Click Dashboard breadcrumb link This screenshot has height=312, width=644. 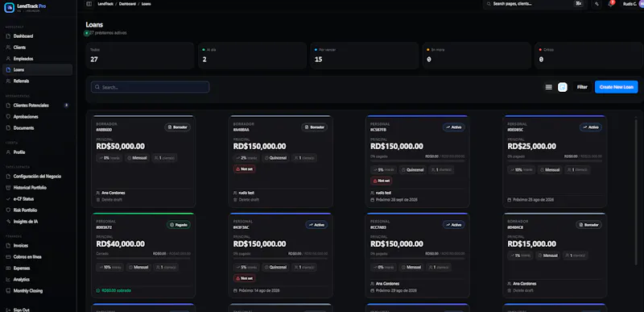(127, 4)
